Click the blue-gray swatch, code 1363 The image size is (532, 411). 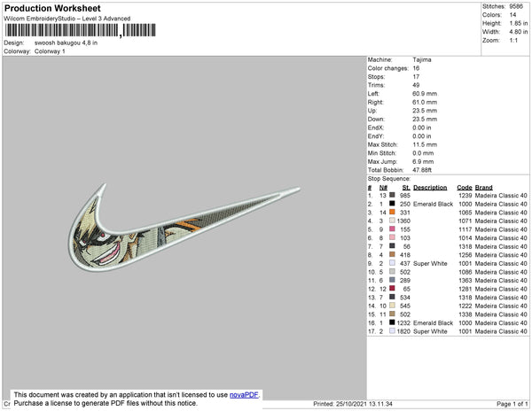(x=392, y=280)
